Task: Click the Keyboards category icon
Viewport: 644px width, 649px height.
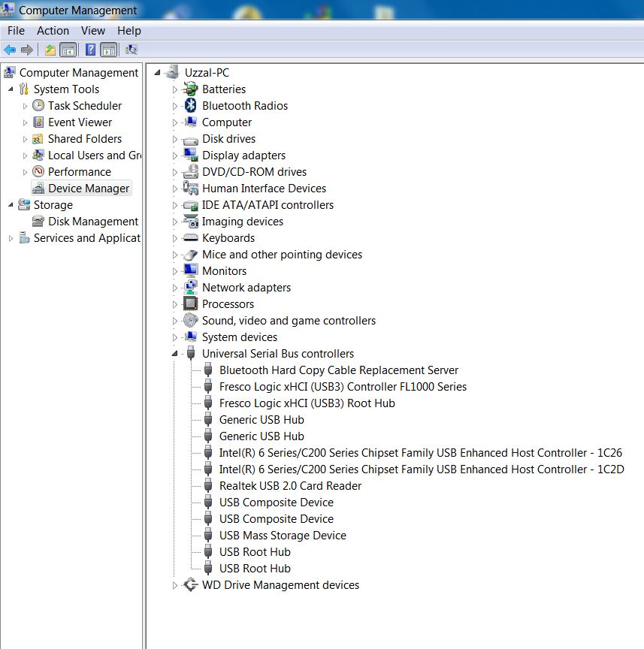Action: coord(191,238)
